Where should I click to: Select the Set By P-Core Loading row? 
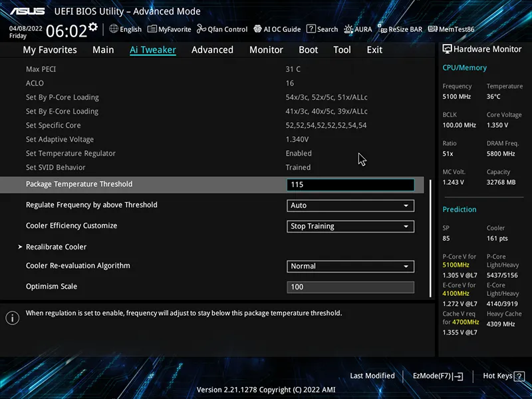click(212, 97)
